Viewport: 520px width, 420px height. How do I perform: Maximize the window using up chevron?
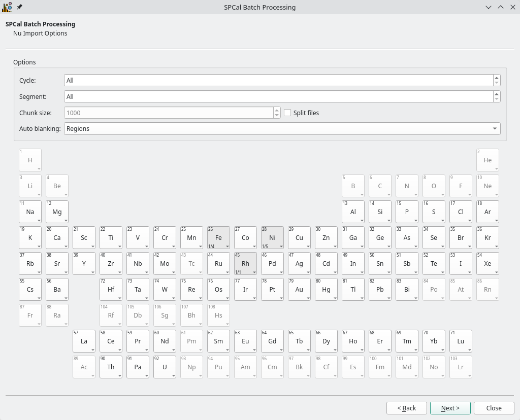click(x=500, y=7)
